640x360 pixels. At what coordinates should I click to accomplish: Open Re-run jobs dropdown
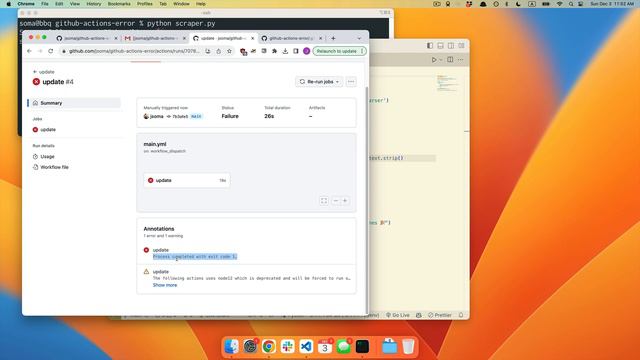pos(319,82)
